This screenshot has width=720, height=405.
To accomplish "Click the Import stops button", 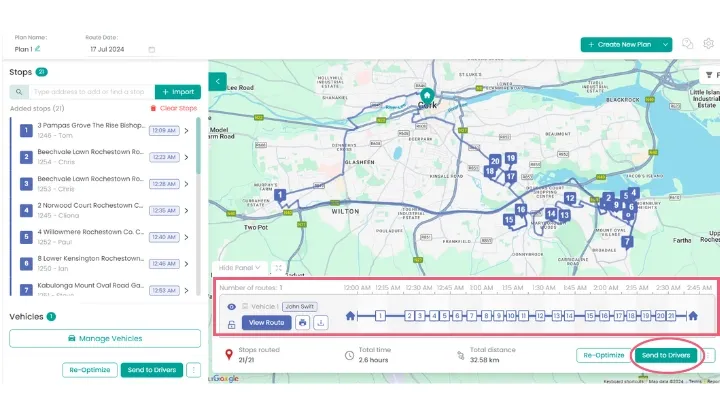I will coord(177,91).
